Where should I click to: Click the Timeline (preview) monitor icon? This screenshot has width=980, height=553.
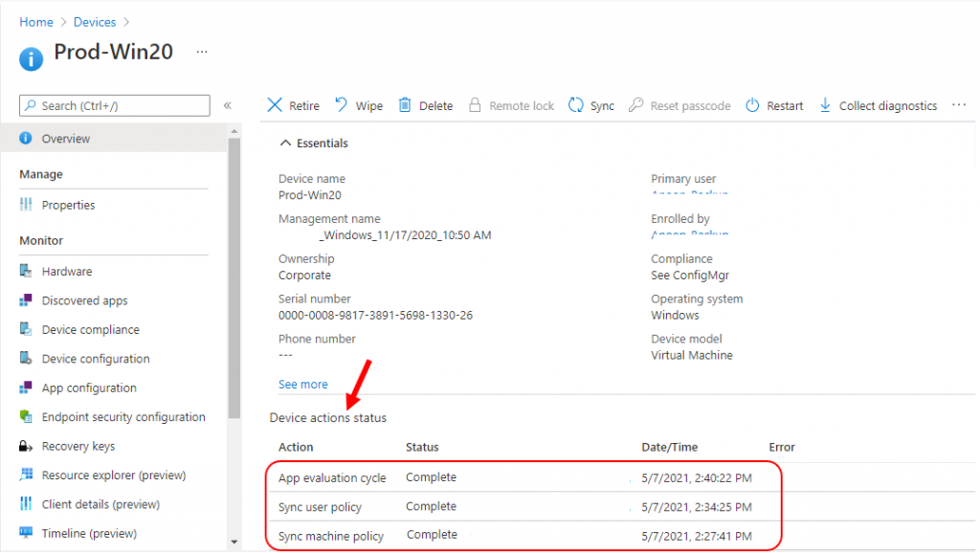click(26, 532)
